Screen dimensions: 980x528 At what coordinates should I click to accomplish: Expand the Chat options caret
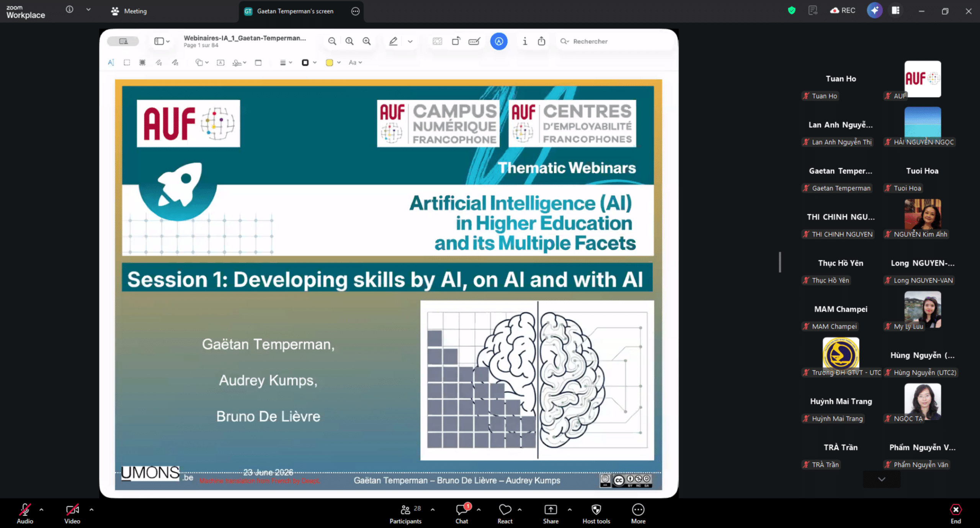[x=479, y=510]
